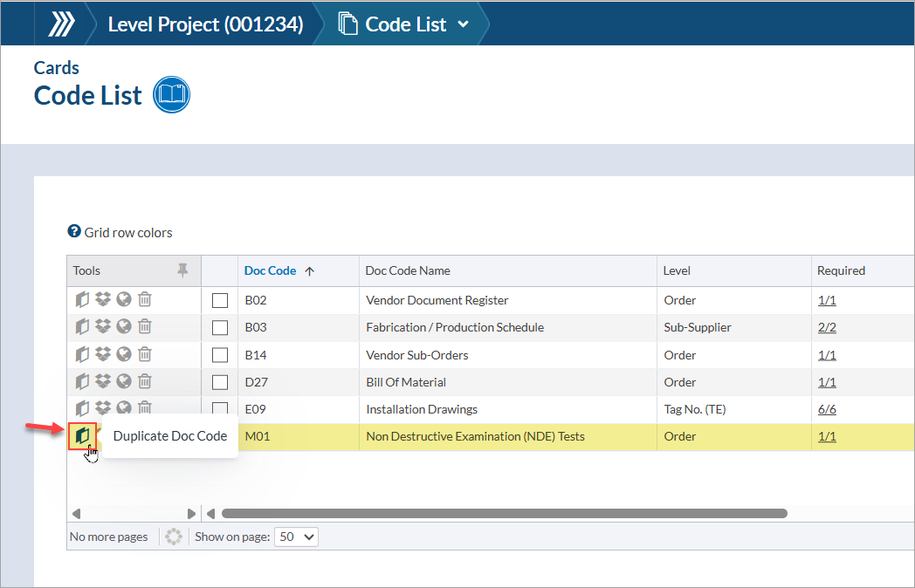Click the refresh spinner icon in the grid footer
915x588 pixels.
(173, 537)
